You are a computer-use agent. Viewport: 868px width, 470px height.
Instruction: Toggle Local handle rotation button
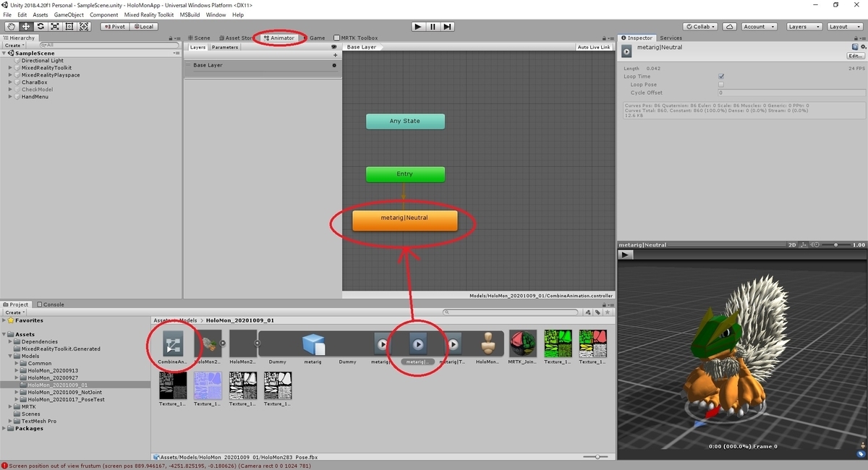pyautogui.click(x=143, y=27)
